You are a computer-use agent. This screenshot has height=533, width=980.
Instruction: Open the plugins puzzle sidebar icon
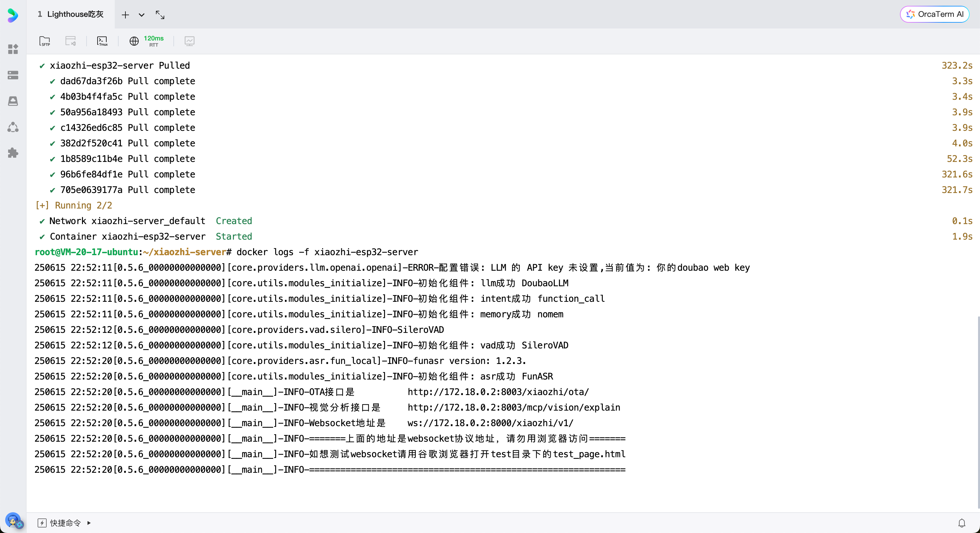coord(13,153)
